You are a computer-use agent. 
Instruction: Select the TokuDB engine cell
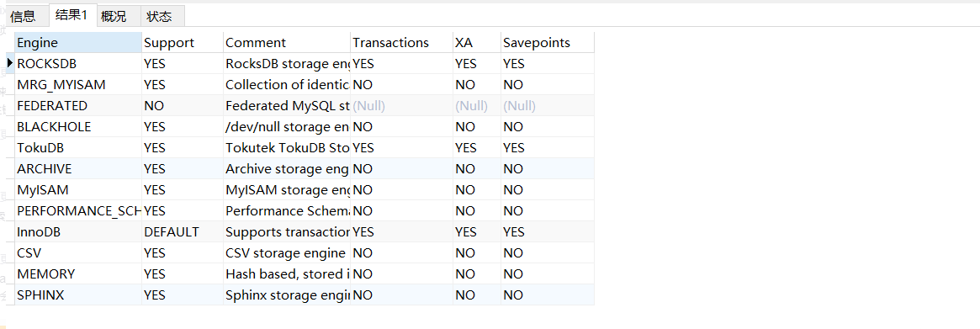78,147
